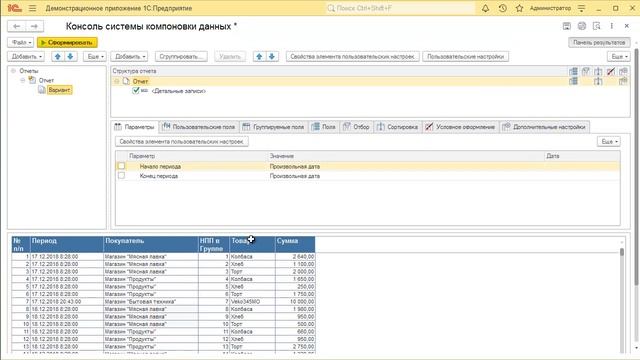Click the 10 000,00 sum cell
This screenshot has width=640, height=360.
tap(295, 302)
